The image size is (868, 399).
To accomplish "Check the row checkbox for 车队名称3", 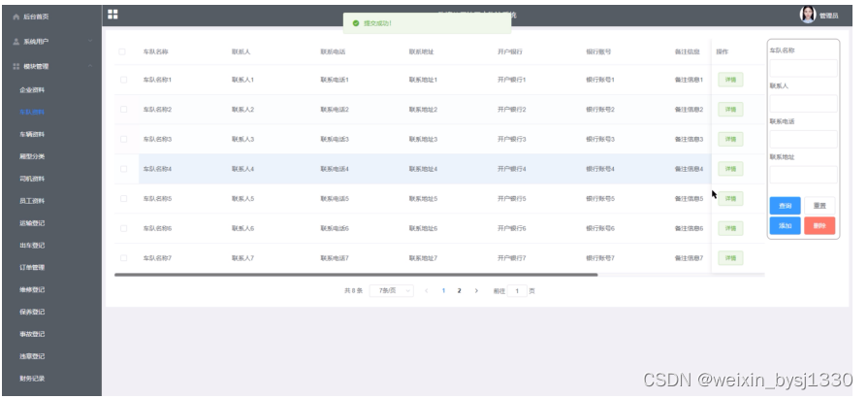I will (123, 139).
